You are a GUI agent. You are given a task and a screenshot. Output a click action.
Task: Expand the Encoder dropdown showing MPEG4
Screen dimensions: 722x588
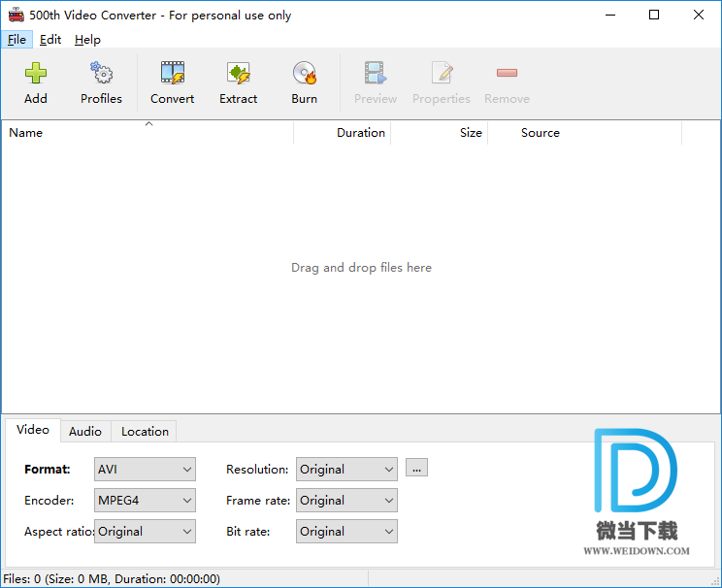[145, 501]
